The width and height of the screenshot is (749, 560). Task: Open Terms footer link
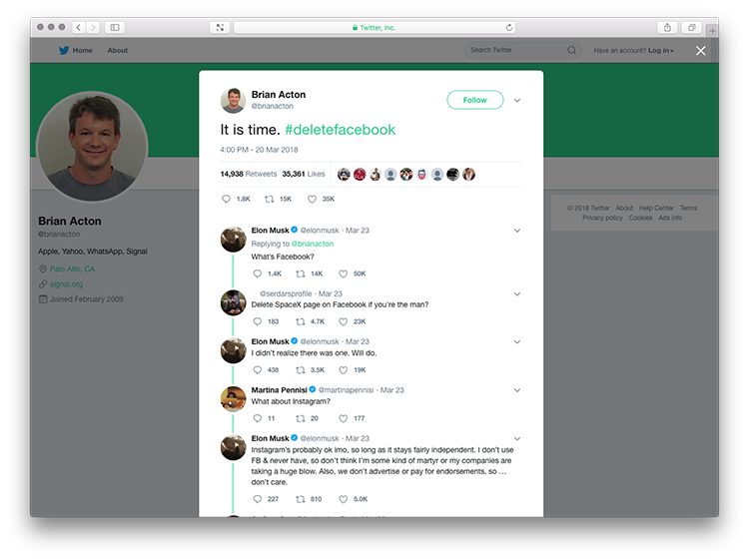[x=688, y=209]
